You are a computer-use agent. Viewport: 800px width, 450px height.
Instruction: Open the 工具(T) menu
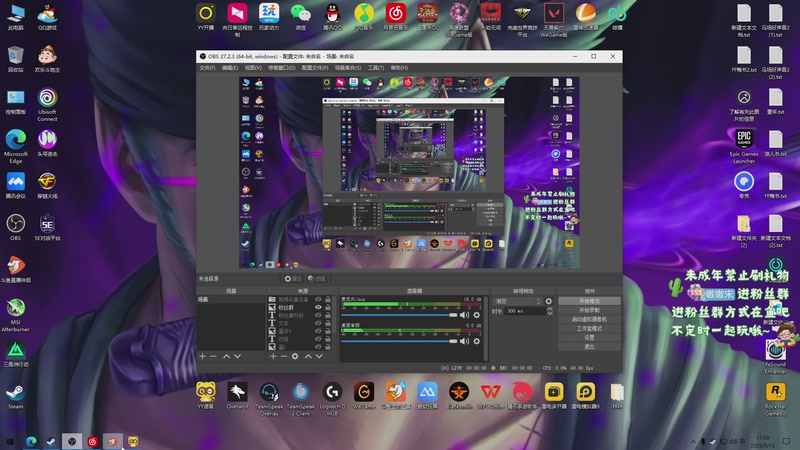coord(376,68)
